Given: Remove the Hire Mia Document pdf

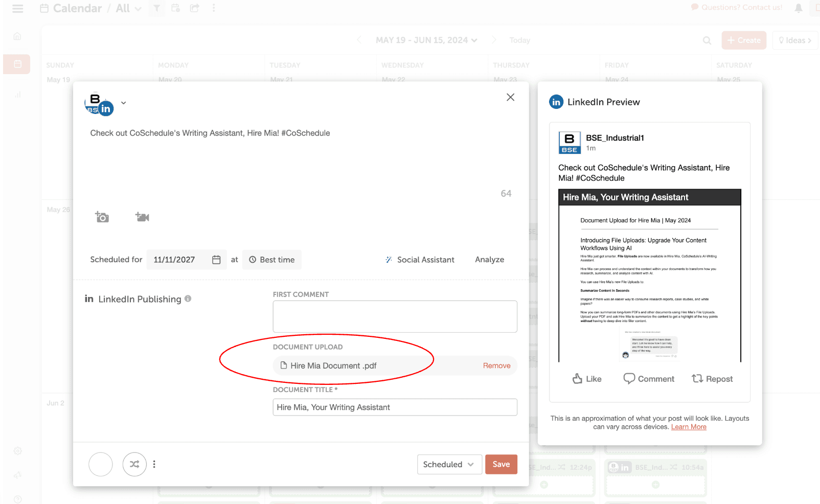Looking at the screenshot, I should click(x=496, y=365).
